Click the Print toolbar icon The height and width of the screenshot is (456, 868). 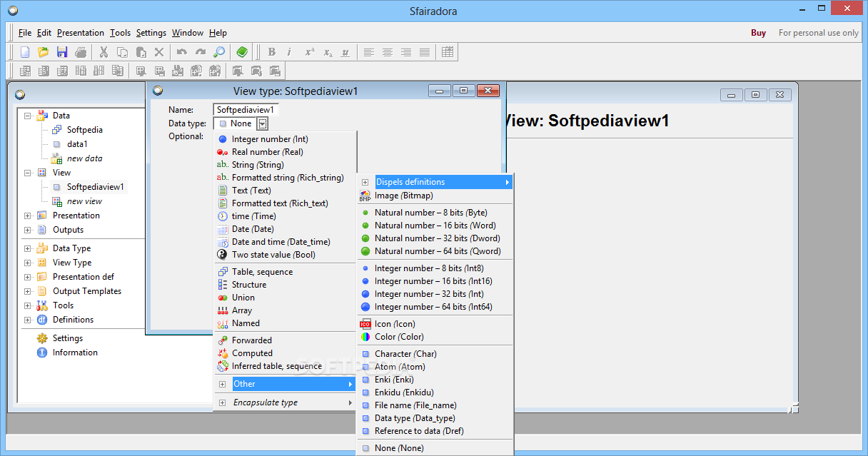[x=81, y=52]
